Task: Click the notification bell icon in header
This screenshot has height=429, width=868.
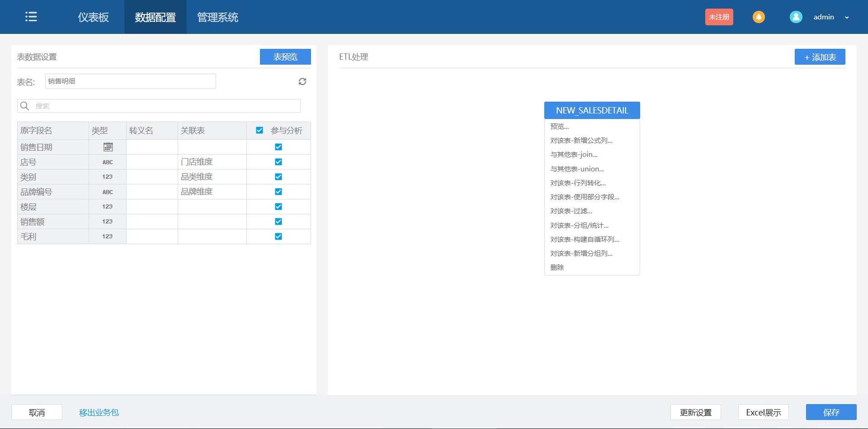Action: pos(759,17)
